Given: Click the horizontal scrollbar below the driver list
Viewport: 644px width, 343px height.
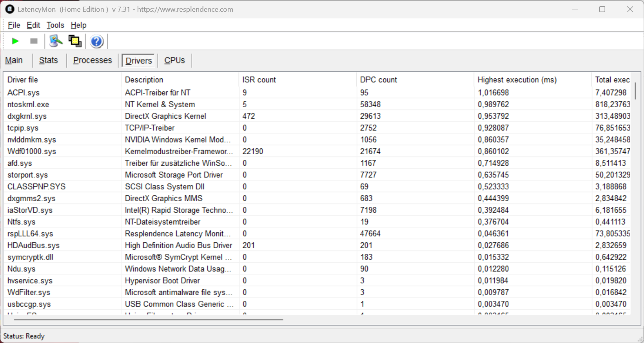Looking at the screenshot, I should pyautogui.click(x=148, y=320).
